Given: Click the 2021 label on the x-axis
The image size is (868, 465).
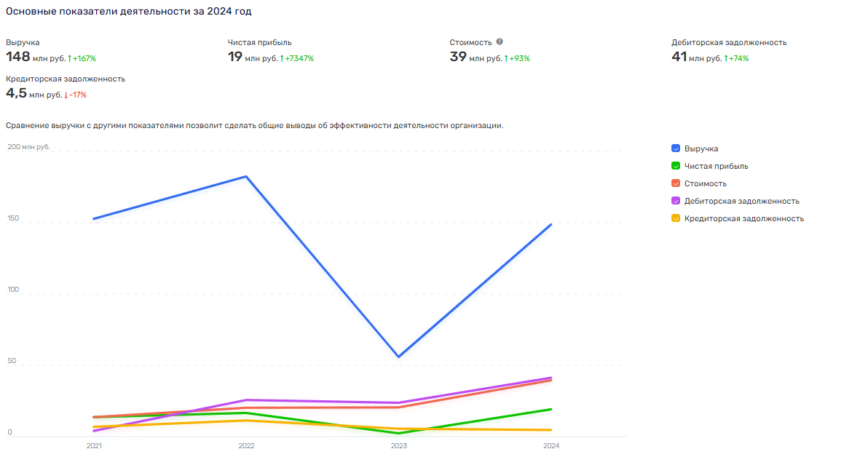Looking at the screenshot, I should 94,445.
